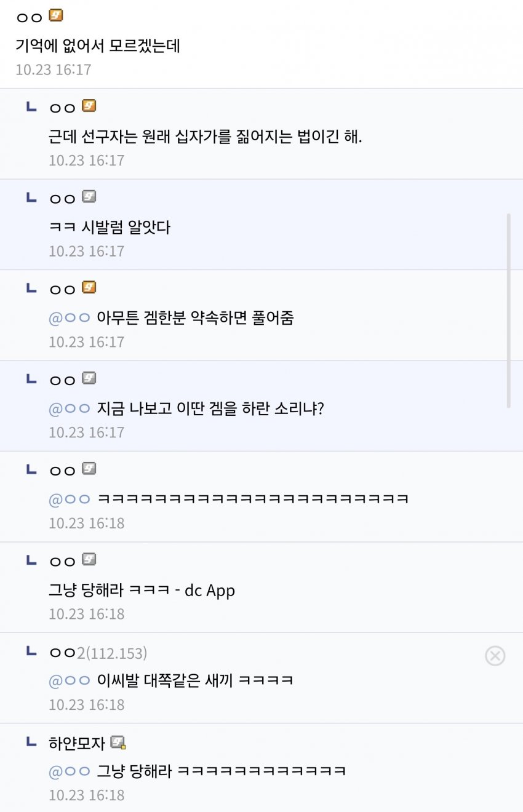
Task: Click the vertical scrollbar on the right
Action: pos(508,310)
